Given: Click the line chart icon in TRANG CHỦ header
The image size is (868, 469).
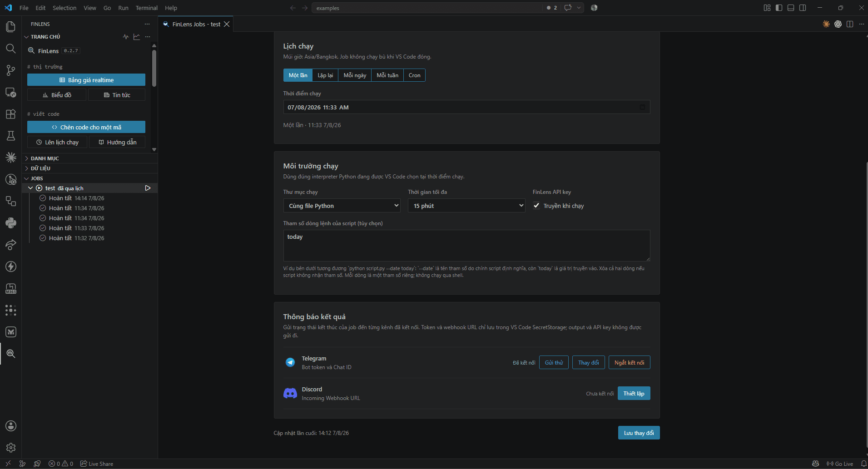Looking at the screenshot, I should coord(137,37).
